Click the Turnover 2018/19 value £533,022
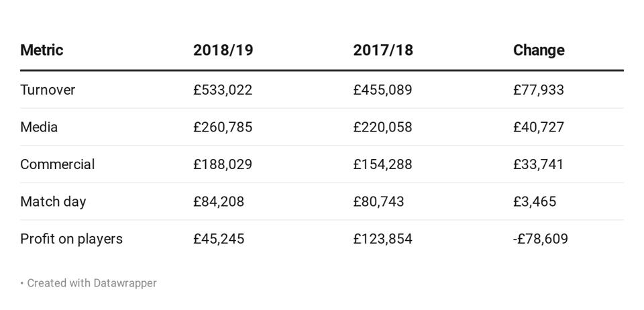This screenshot has width=644, height=310. coord(223,90)
